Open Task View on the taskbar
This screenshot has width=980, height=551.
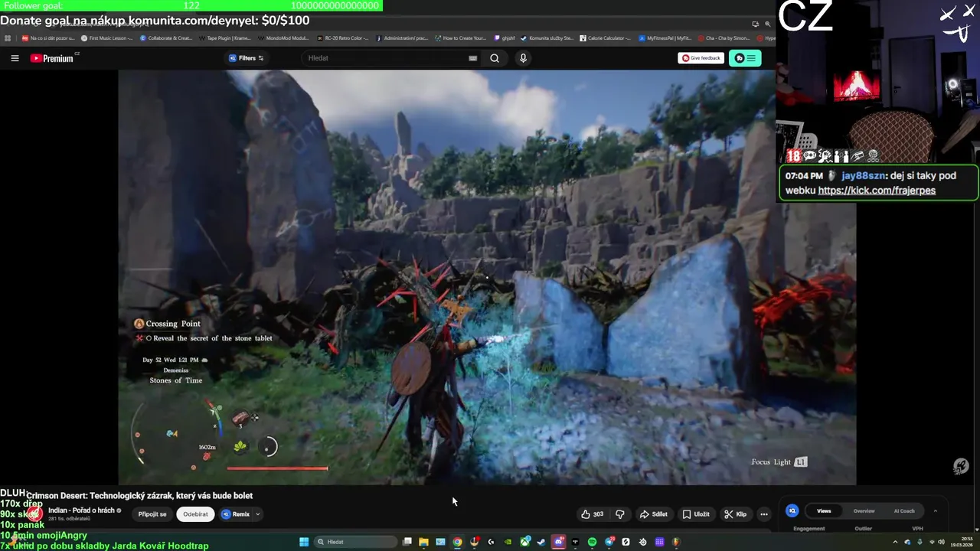pyautogui.click(x=407, y=542)
